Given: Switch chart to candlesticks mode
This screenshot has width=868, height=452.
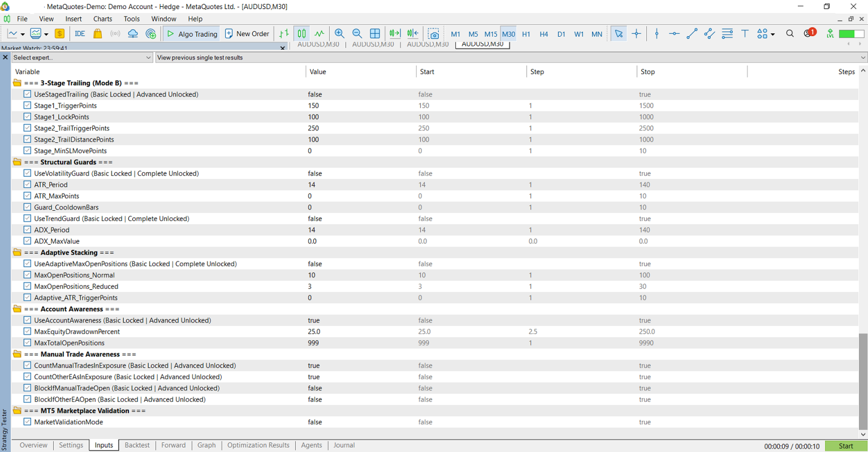Looking at the screenshot, I should point(302,34).
